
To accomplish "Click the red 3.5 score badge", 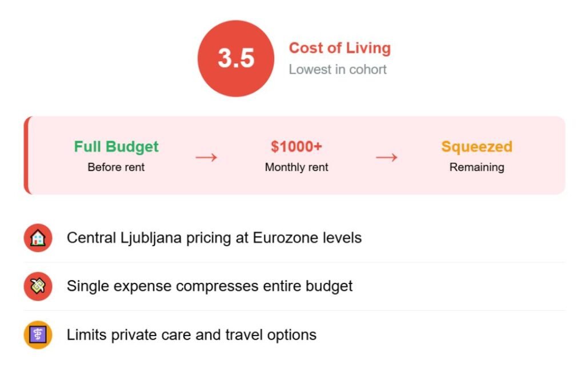I will click(236, 59).
